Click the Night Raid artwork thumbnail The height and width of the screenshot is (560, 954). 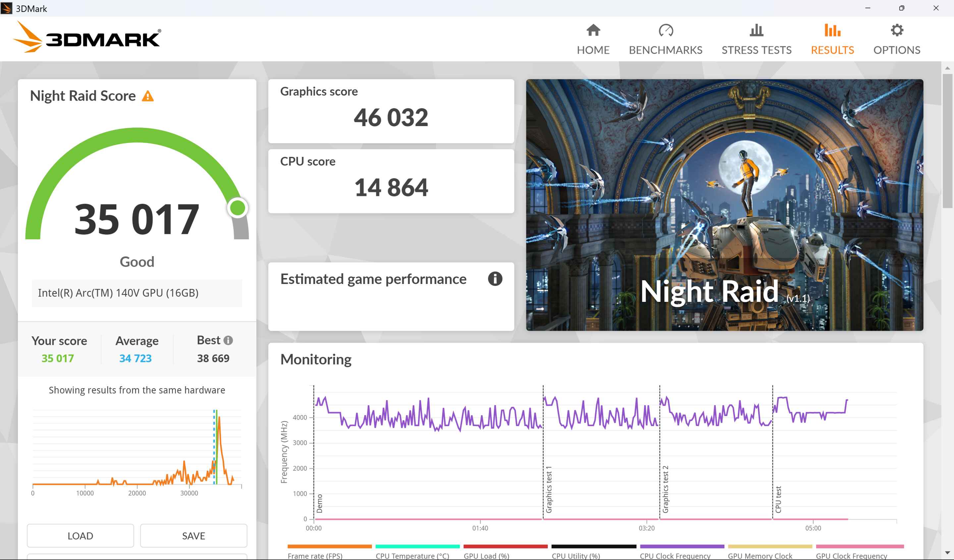tap(724, 205)
